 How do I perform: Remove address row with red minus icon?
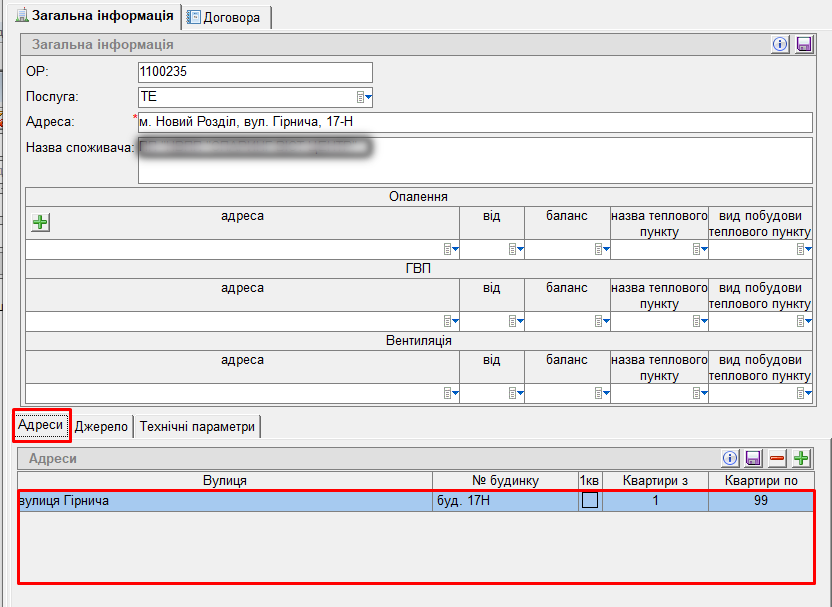click(777, 458)
